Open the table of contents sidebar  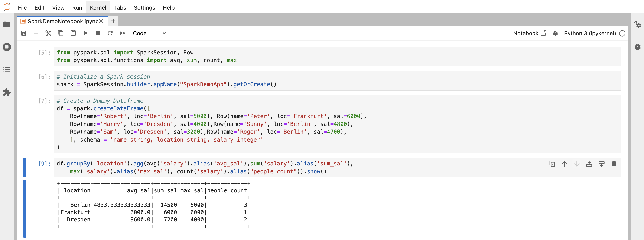[x=7, y=70]
